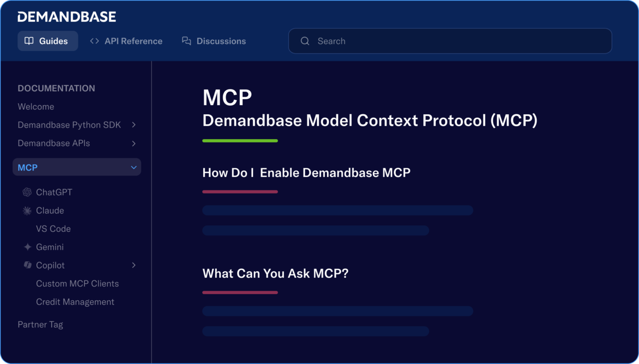
Task: Open the Claude guide
Action: (x=50, y=210)
